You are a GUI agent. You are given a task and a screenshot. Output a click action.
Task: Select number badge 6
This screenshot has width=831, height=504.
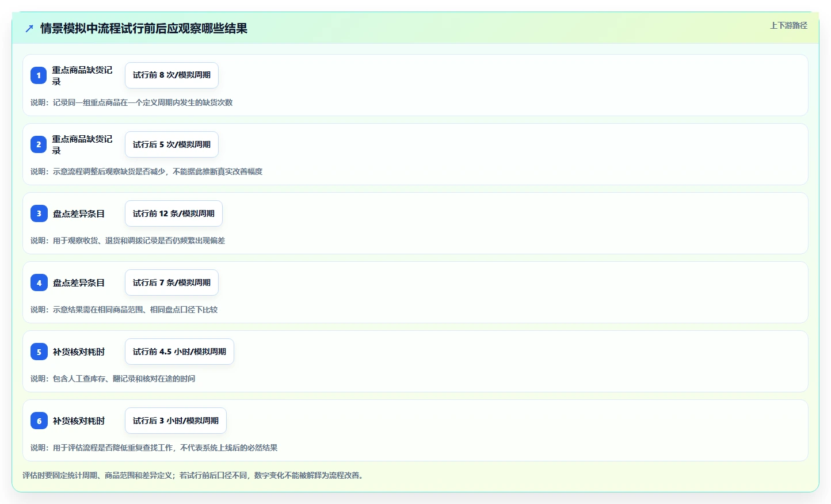click(39, 421)
